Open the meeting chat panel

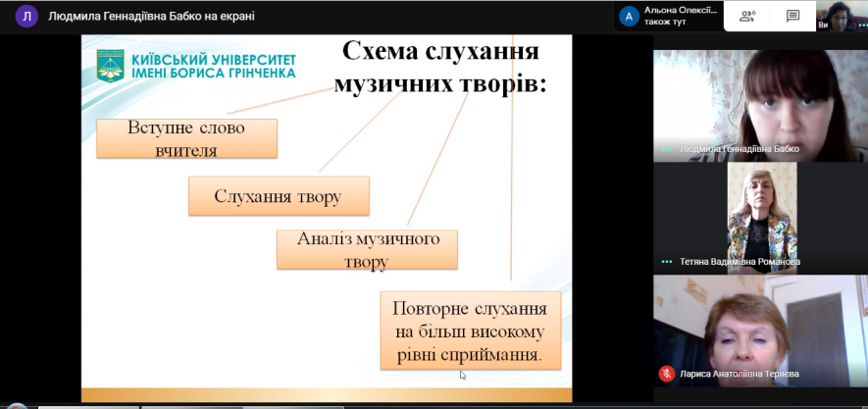(792, 16)
